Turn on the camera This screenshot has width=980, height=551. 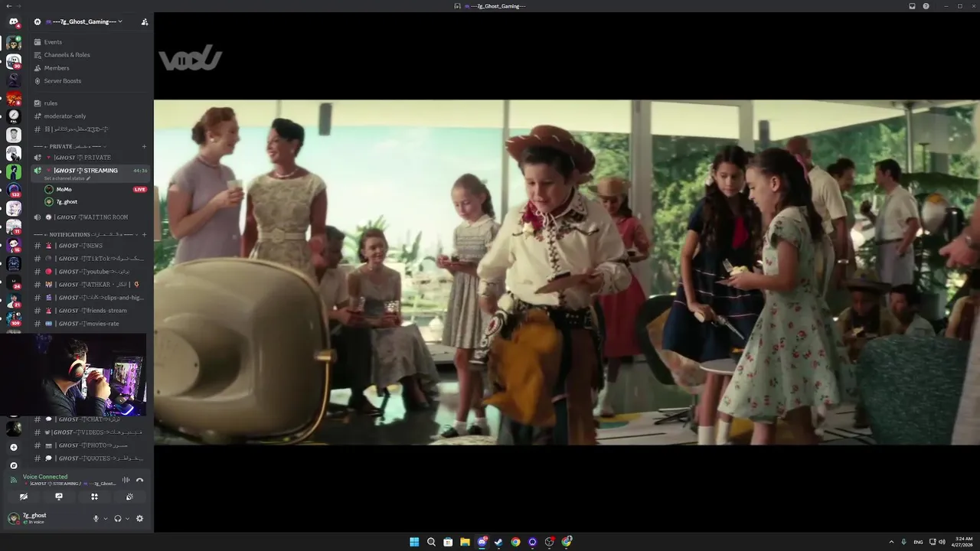click(24, 497)
